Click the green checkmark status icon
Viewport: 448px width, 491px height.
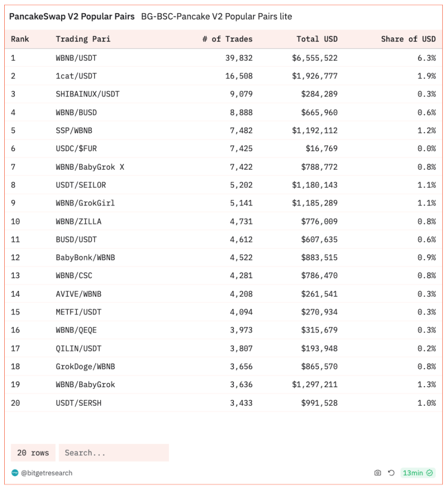[430, 473]
